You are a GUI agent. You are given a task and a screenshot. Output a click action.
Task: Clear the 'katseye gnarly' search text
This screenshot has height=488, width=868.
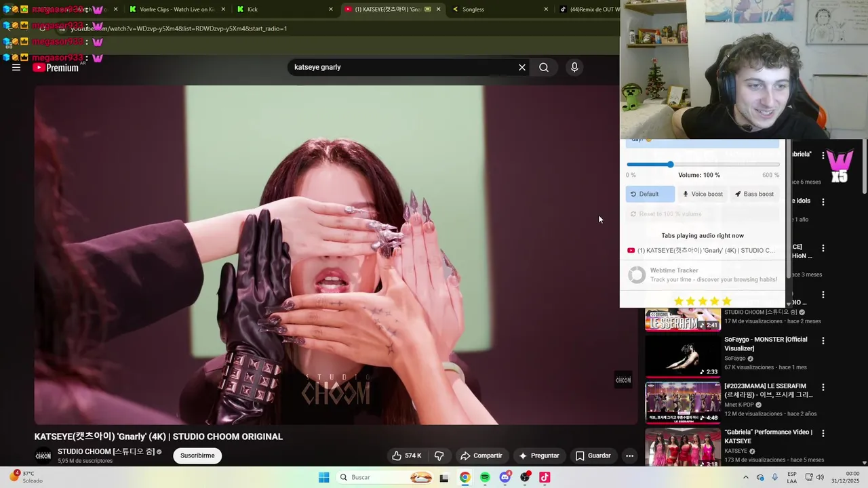(522, 67)
